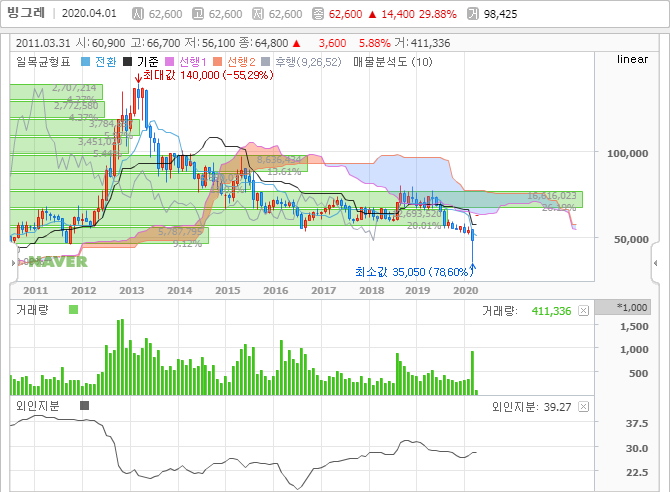Click the 최소값 35,050 annotation
This screenshot has height=492, width=670.
412,272
